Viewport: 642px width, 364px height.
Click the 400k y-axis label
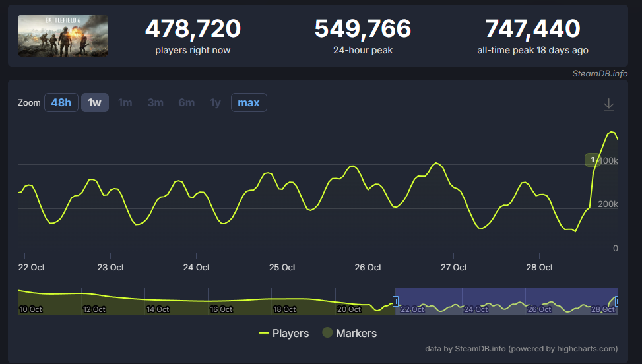tap(608, 161)
